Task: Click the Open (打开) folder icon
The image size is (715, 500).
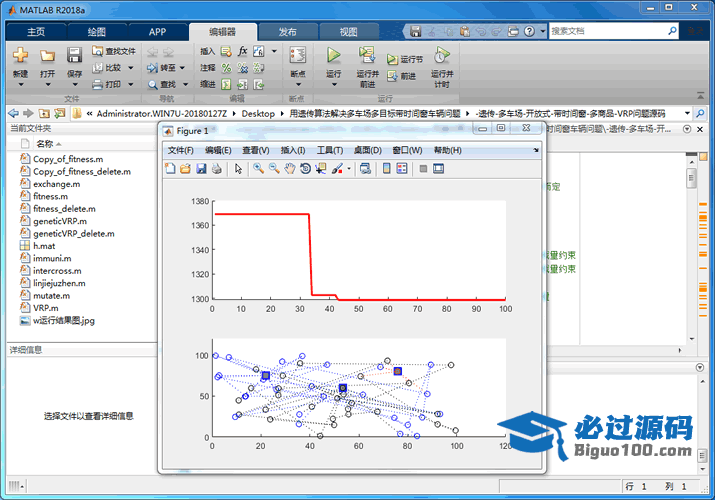Action: 47,56
